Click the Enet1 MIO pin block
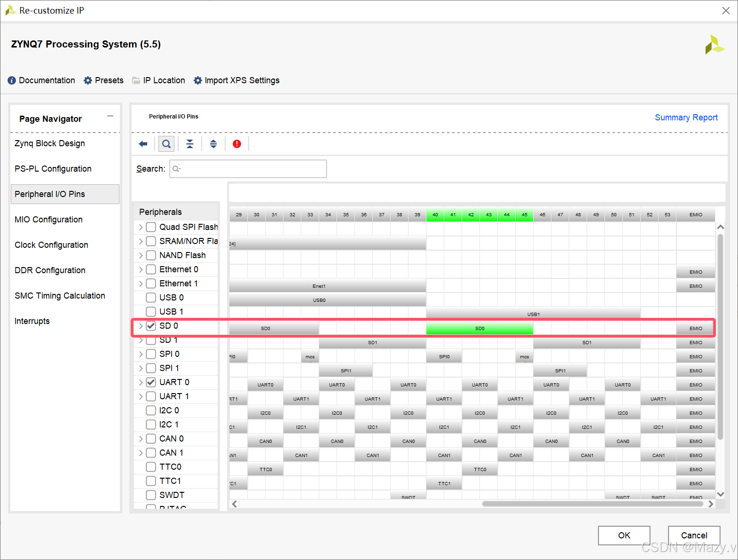Viewport: 738px width, 560px height. pyautogui.click(x=328, y=286)
